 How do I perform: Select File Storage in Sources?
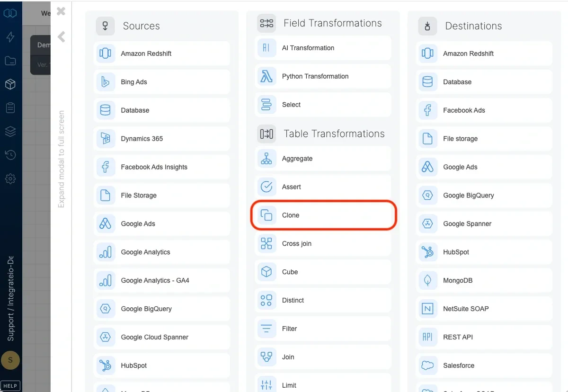pos(162,195)
